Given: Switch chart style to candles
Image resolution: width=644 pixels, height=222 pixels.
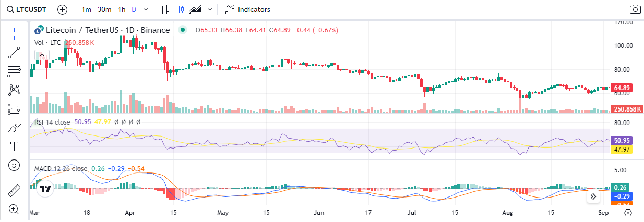Looking at the screenshot, I should click(x=181, y=9).
